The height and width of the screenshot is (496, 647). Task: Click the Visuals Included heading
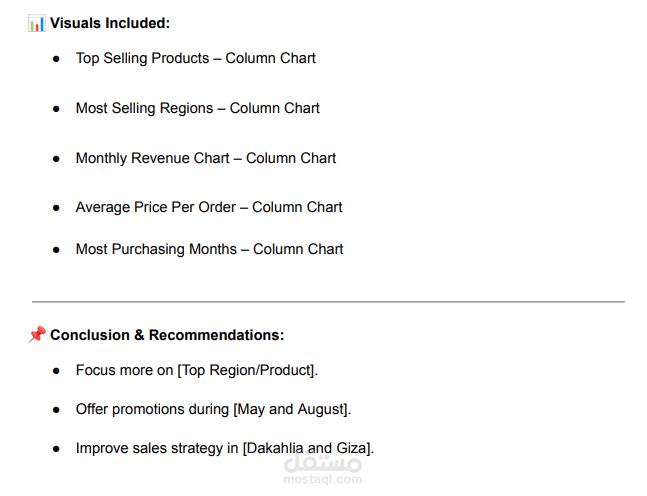tap(110, 23)
